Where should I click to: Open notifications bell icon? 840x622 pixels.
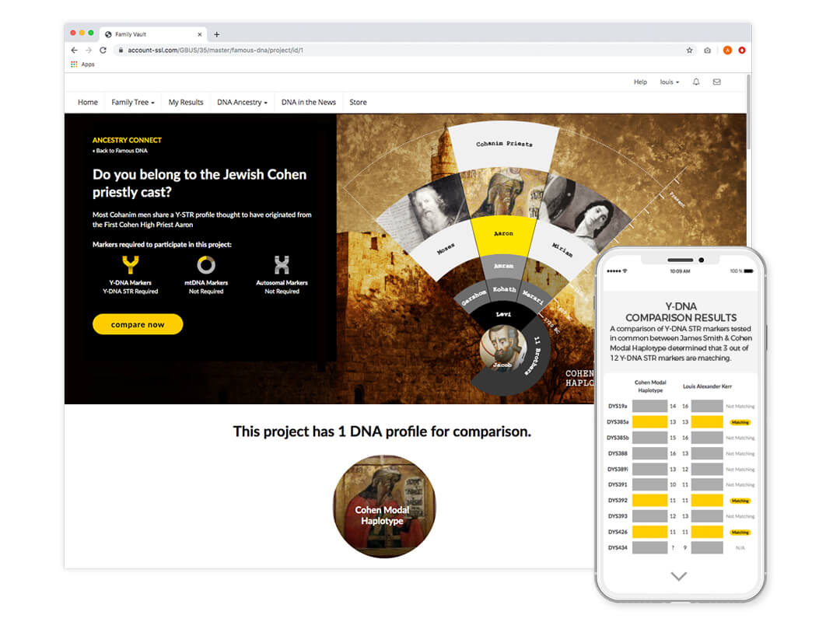[x=696, y=82]
